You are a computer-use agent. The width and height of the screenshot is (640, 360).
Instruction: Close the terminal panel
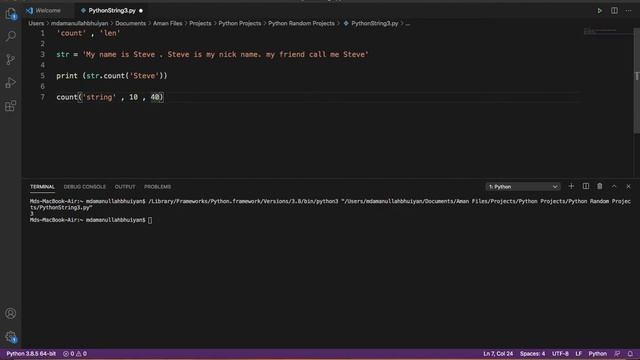click(629, 187)
